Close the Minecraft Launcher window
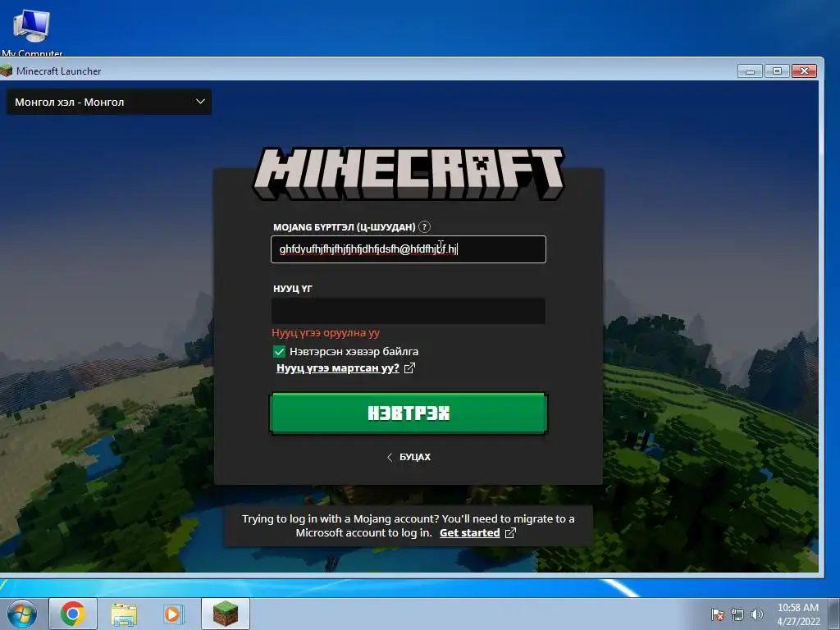This screenshot has width=840, height=630. (804, 71)
